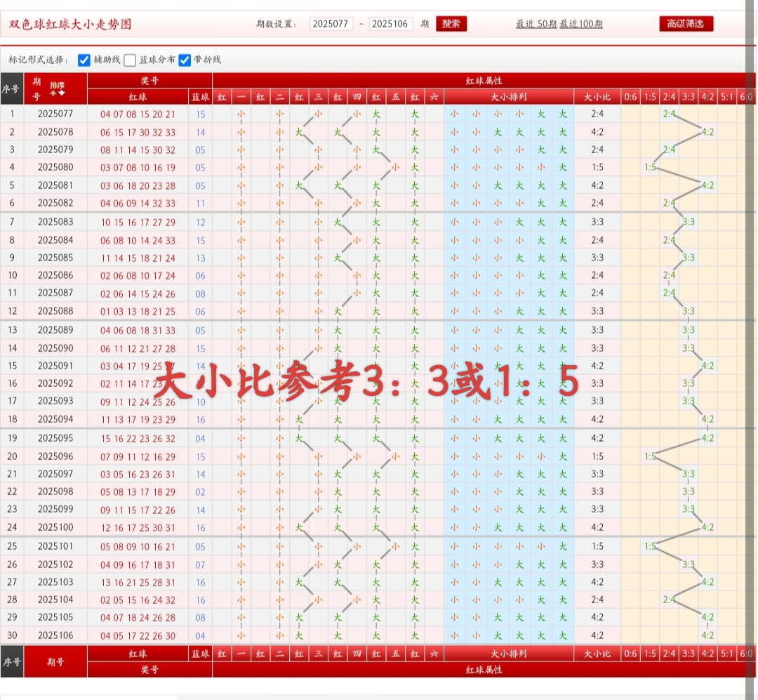Click the 红球 header above the red numbers
The height and width of the screenshot is (700, 758).
pyautogui.click(x=139, y=97)
